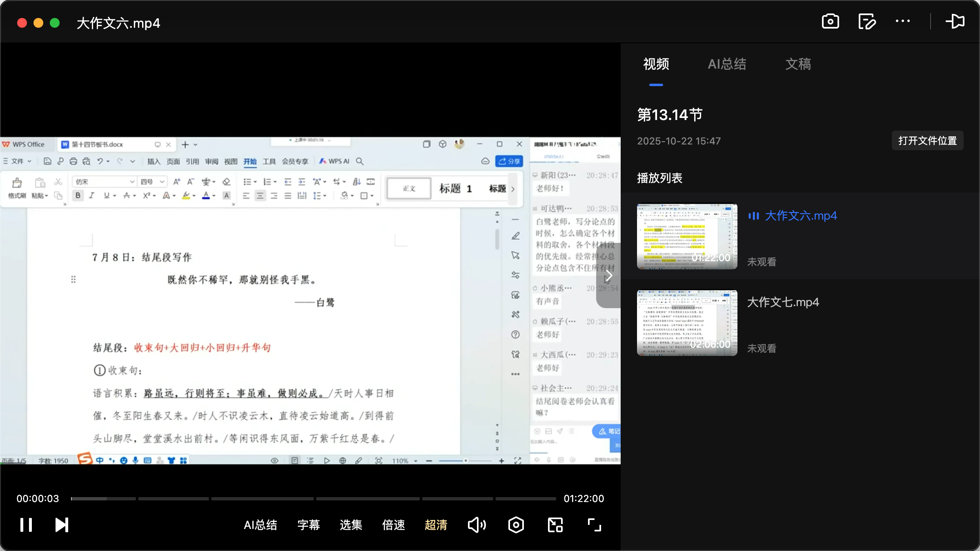The image size is (980, 551).
Task: Pause the video playback
Action: [25, 525]
